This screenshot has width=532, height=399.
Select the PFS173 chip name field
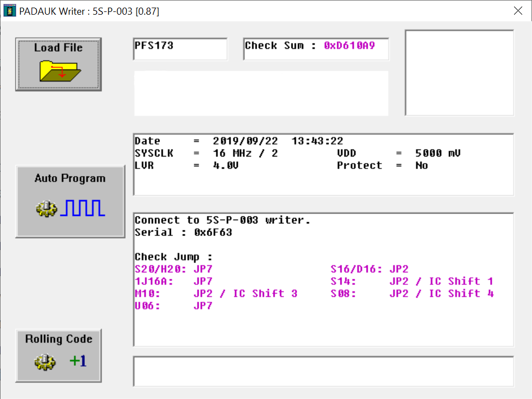click(x=180, y=49)
